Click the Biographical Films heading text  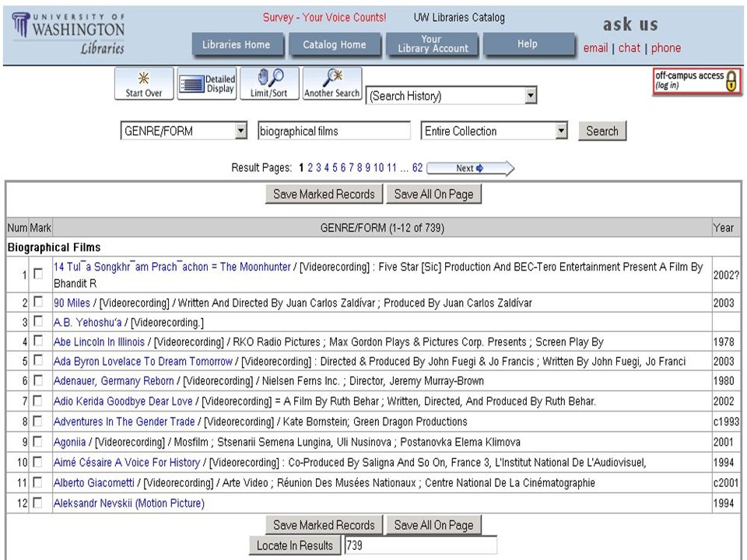[x=54, y=247]
